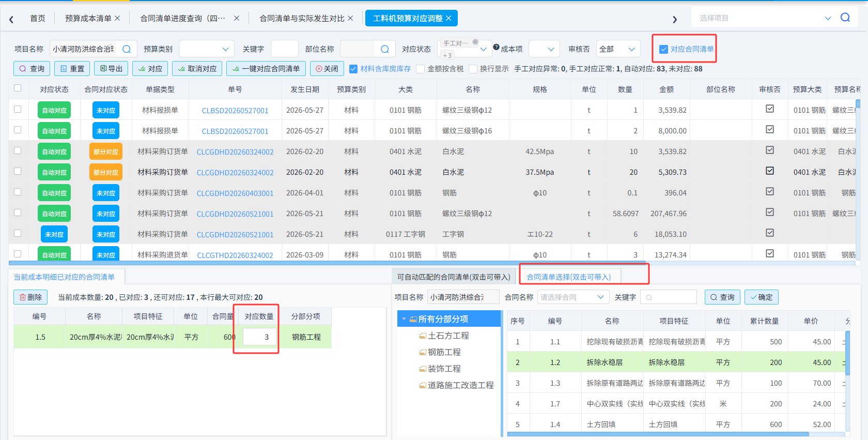This screenshot has height=440, width=868.
Task: Click the search icon beside 选择项目
Action: 845,18
